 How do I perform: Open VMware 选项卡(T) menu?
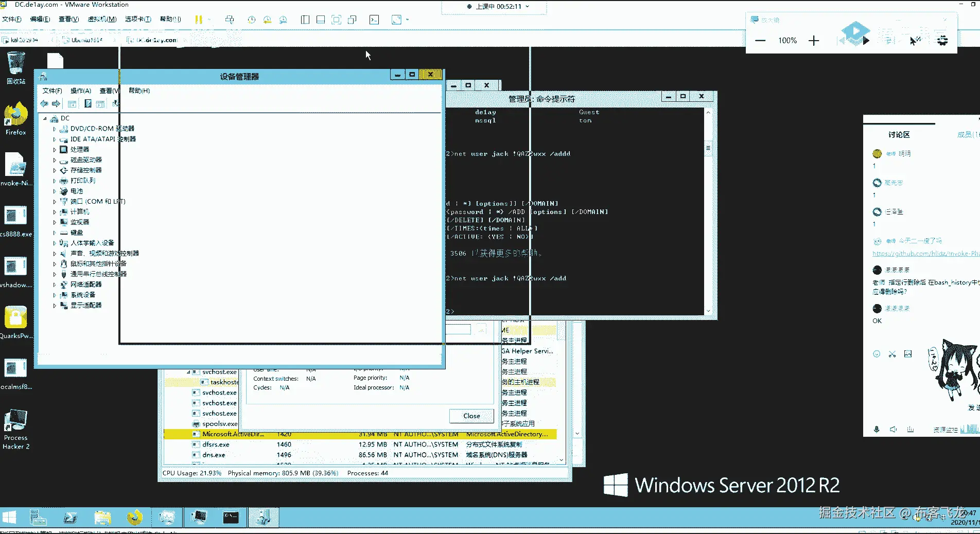(138, 19)
